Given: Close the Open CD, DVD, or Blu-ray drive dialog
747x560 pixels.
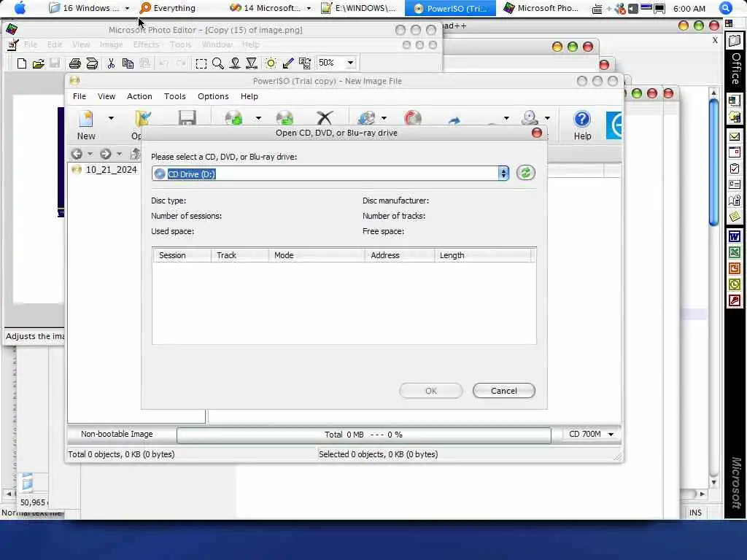Looking at the screenshot, I should 536,133.
